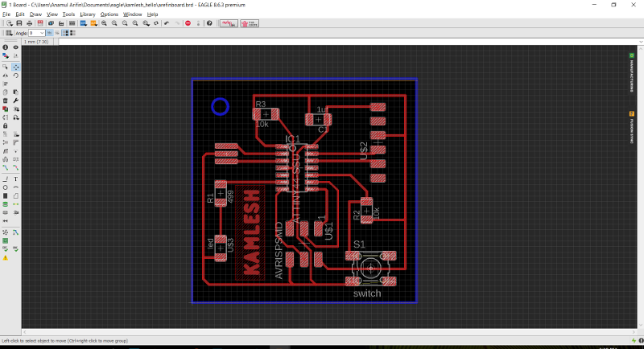Click the Print icon in toolbar
This screenshot has width=644, height=349.
(29, 23)
